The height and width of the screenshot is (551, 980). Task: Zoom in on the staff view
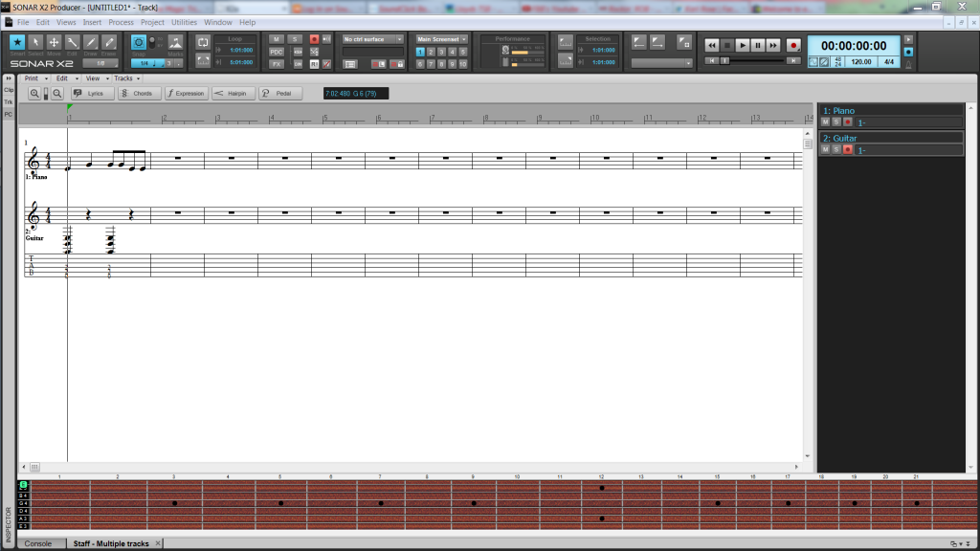[x=34, y=94]
